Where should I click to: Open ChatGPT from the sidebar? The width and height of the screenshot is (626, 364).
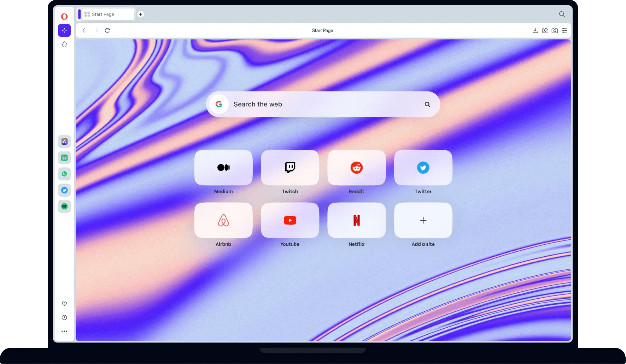tap(64, 158)
